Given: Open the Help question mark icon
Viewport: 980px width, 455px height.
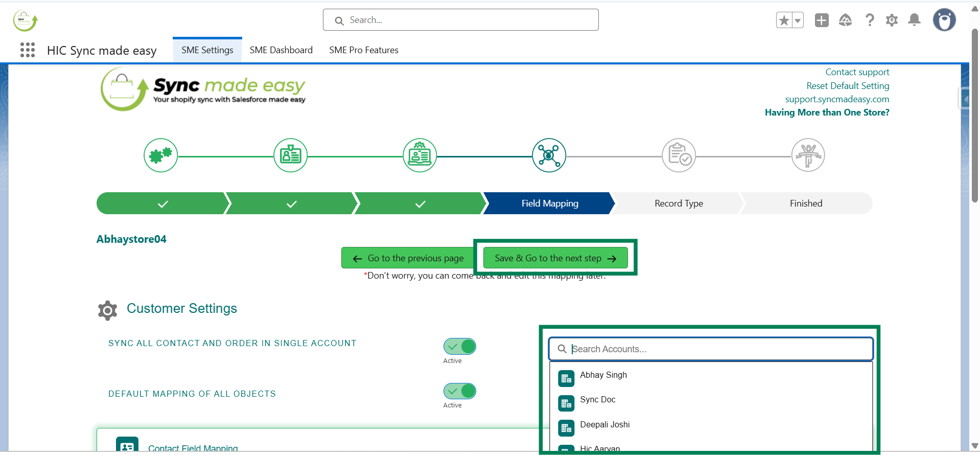Looking at the screenshot, I should click(x=869, y=20).
